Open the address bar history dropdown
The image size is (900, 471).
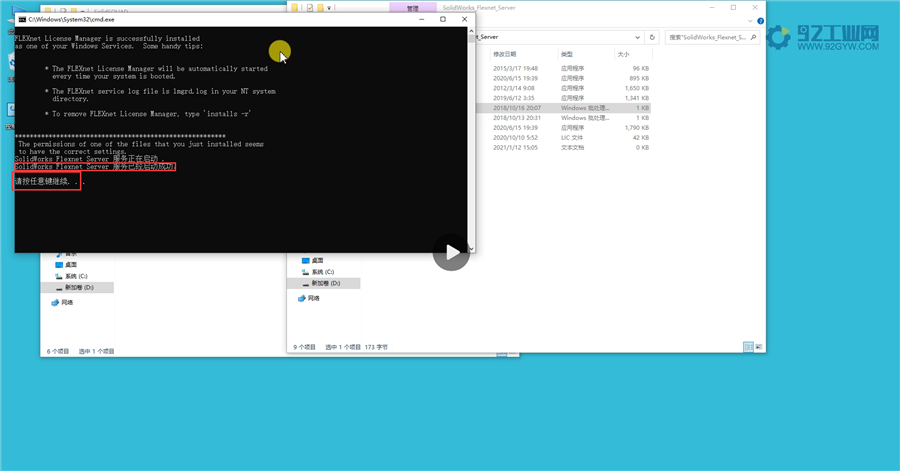coord(637,37)
